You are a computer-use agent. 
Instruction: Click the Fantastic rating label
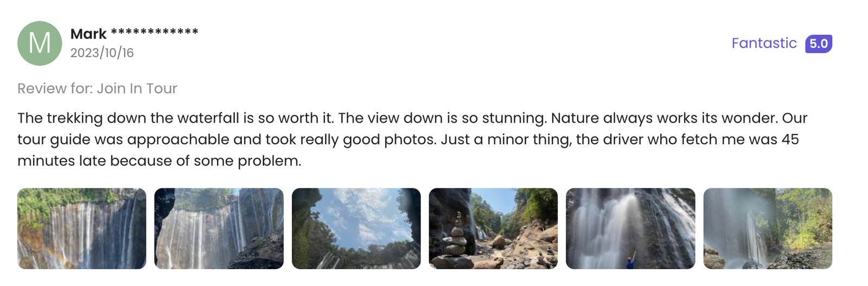[x=764, y=43]
